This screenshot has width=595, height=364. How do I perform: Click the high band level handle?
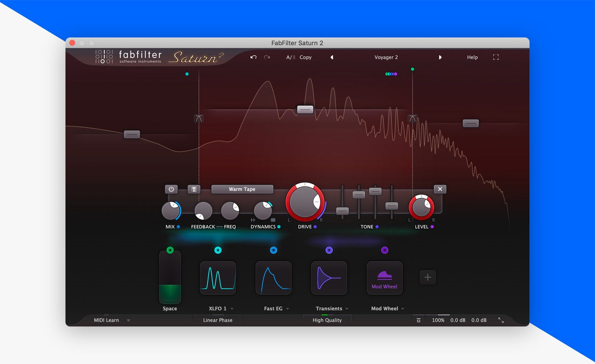point(471,123)
